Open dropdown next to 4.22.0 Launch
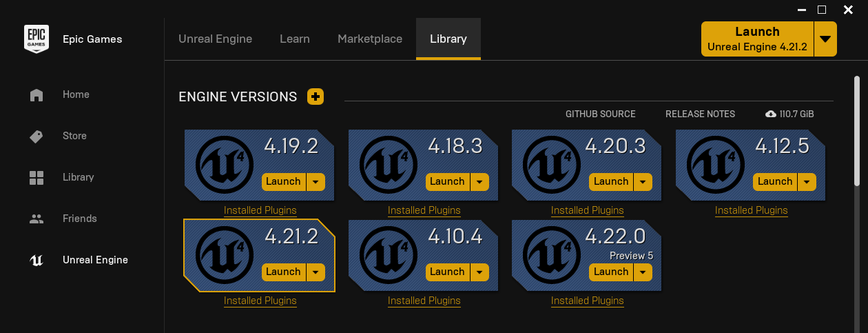The image size is (868, 333). (643, 272)
